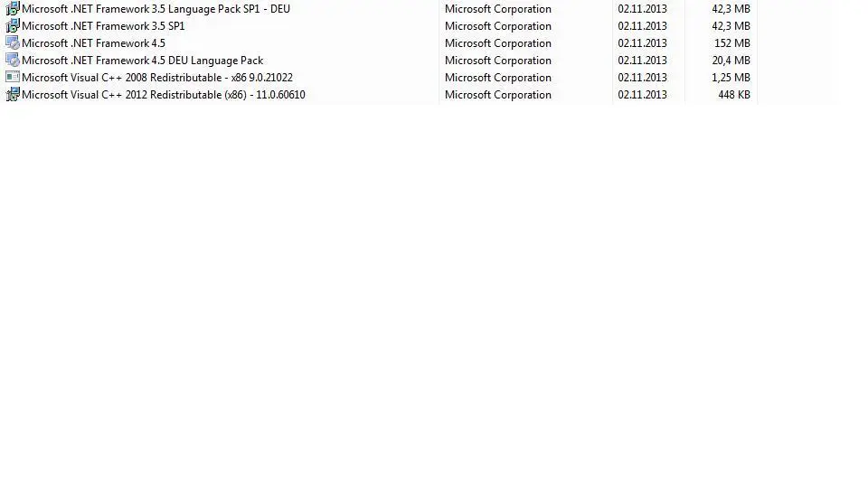The width and height of the screenshot is (868, 488).
Task: Click publisher cell in the Visual C++ 2012 row
Action: pyautogui.click(x=497, y=95)
